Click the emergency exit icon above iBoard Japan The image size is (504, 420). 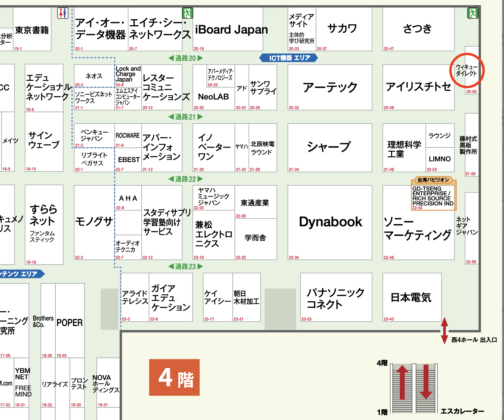[187, 13]
